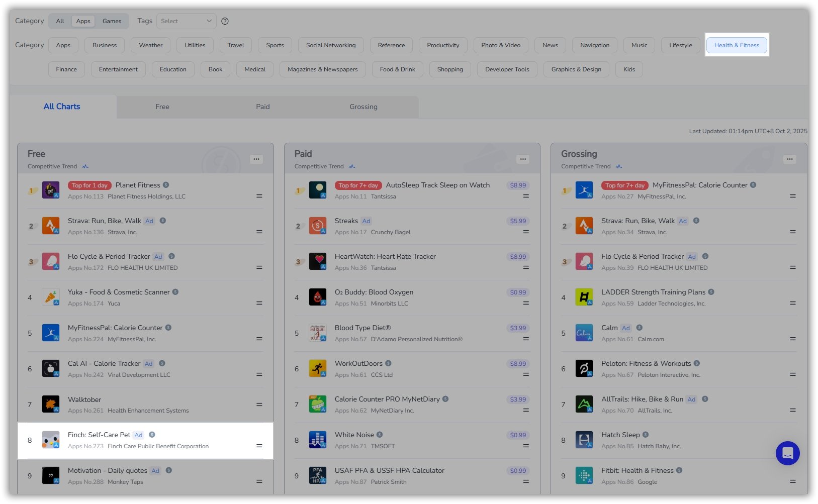Open the chat support bubble icon

[787, 453]
